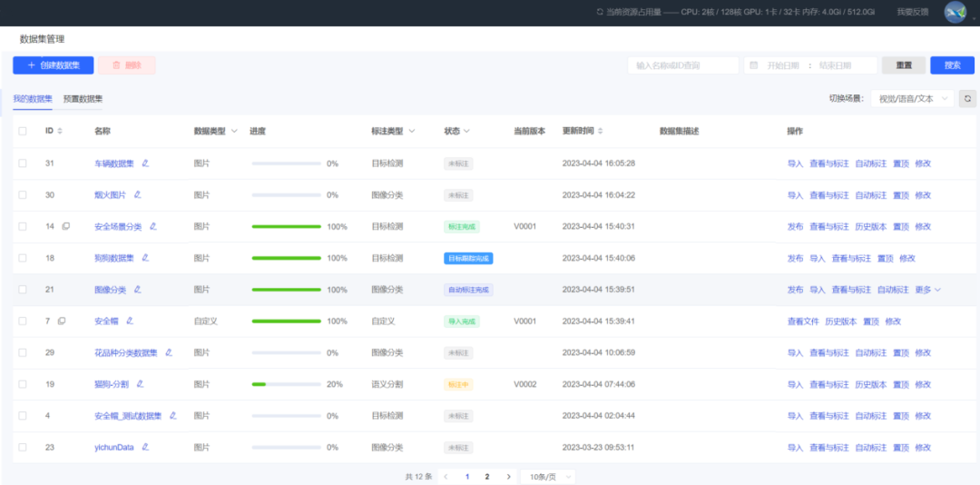Click the refresh icon next to scene selector
This screenshot has height=485, width=980.
[x=967, y=98]
